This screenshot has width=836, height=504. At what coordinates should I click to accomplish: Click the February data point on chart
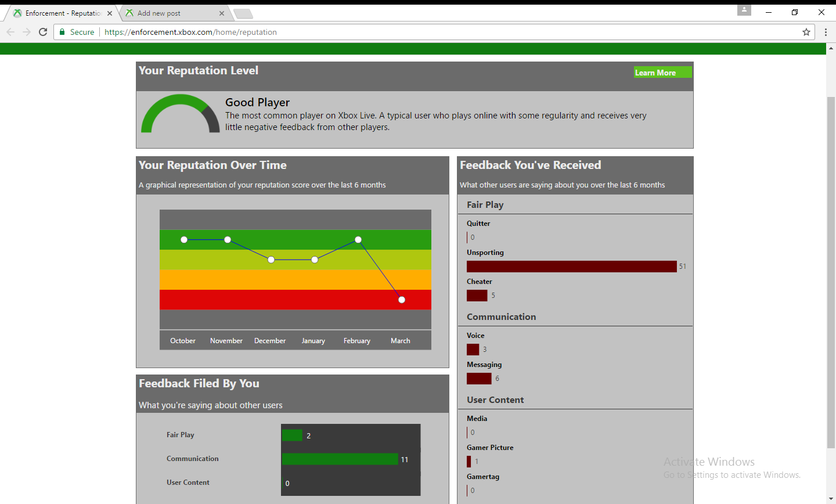(x=358, y=240)
